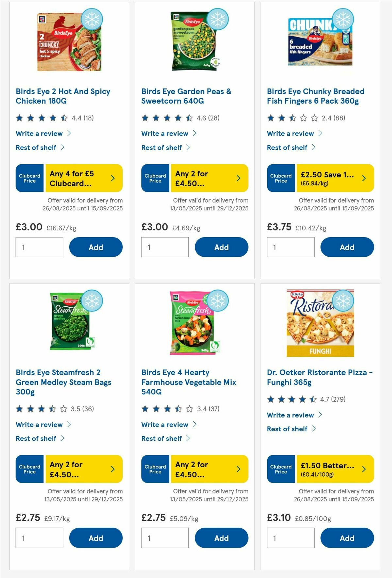Click the Clubcard Price badge on Fish Fingers offer
This screenshot has height=578, width=392.
280,178
